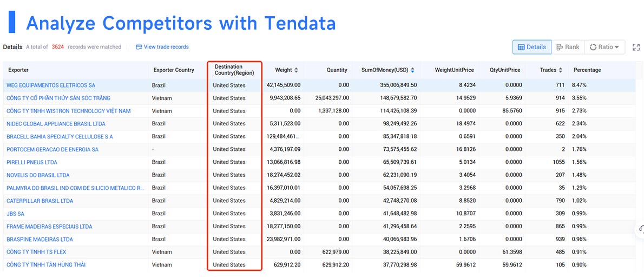
Task: Open FRAME MADEIRAS ESPECIAIS LTDA exporter
Action: pyautogui.click(x=49, y=226)
